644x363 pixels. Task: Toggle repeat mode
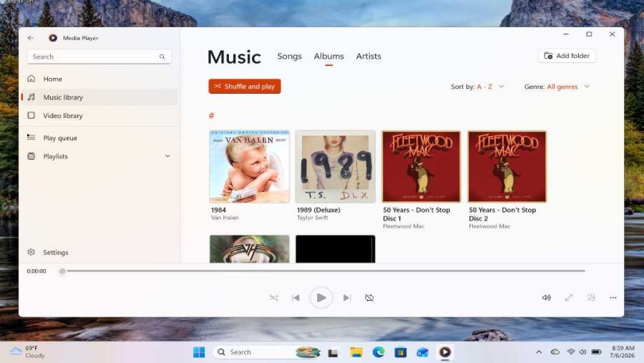pos(369,298)
